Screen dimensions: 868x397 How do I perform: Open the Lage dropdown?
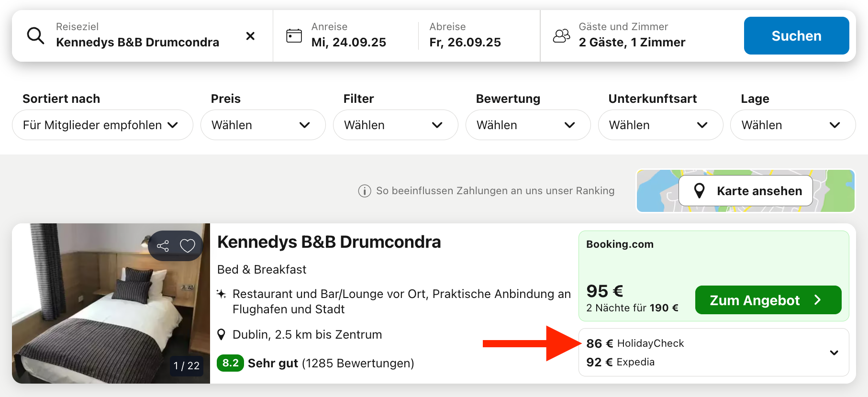[x=792, y=125]
